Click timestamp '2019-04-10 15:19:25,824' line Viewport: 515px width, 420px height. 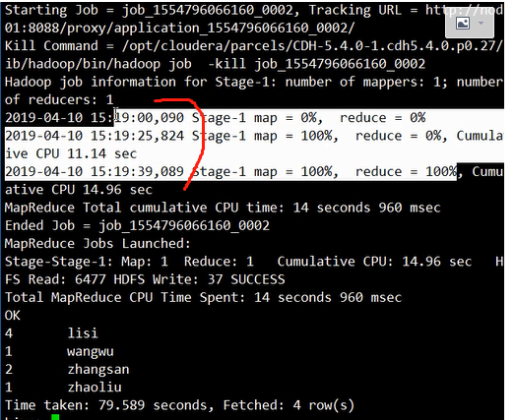253,136
